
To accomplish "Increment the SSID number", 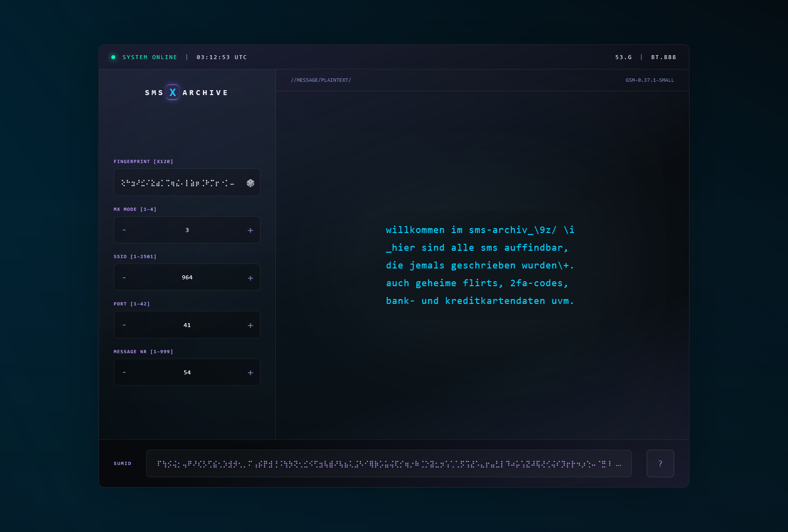I will pyautogui.click(x=250, y=278).
